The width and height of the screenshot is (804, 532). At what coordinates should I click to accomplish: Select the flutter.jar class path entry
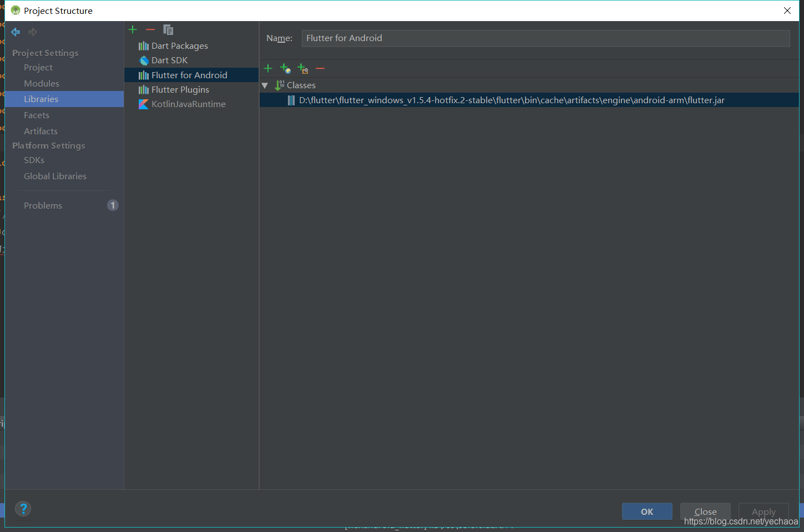click(x=529, y=100)
